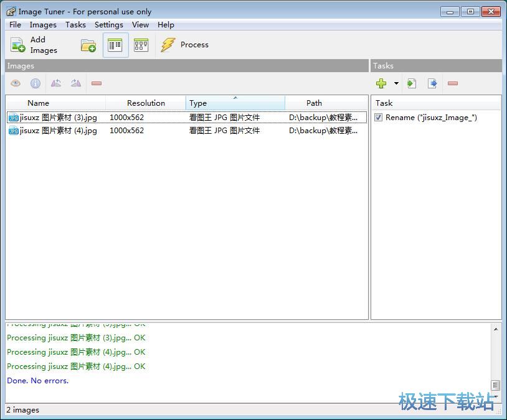Open the View menu

pos(140,25)
